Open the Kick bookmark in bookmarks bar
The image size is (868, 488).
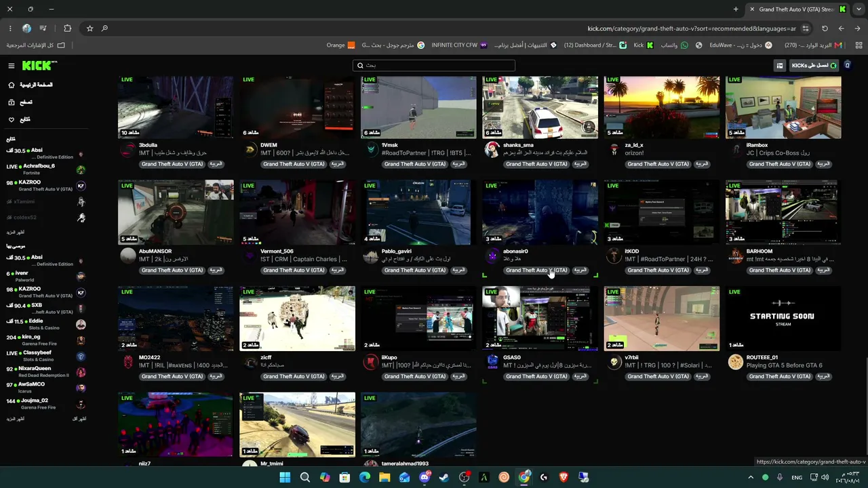coord(644,45)
